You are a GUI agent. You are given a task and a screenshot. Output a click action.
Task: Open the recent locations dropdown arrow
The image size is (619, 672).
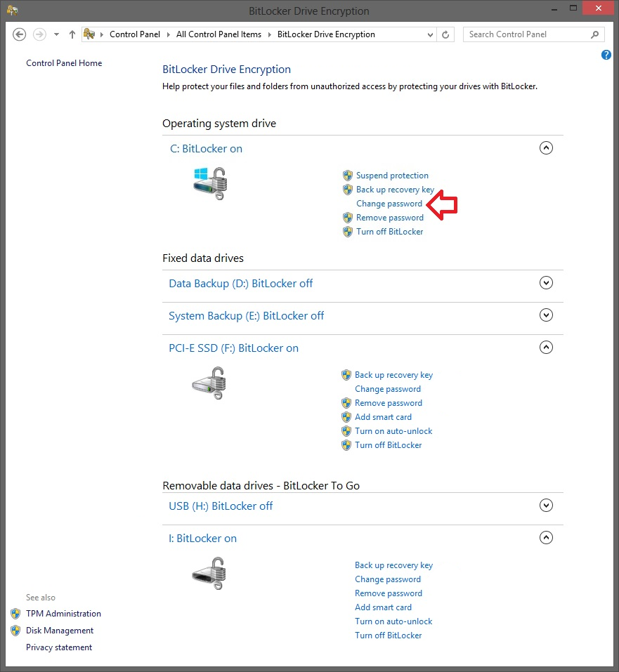(56, 34)
